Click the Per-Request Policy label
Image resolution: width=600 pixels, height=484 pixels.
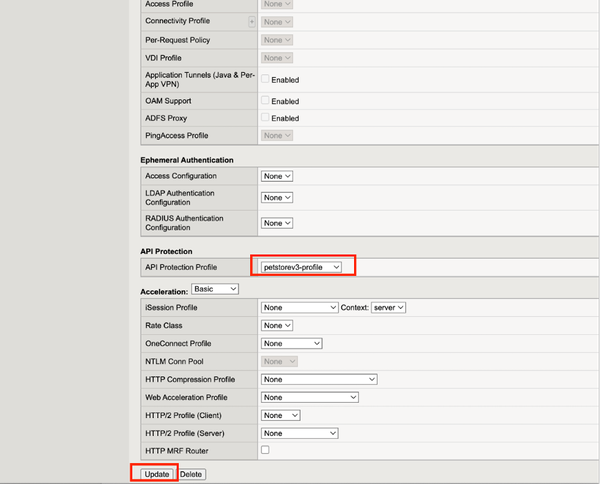click(x=178, y=40)
